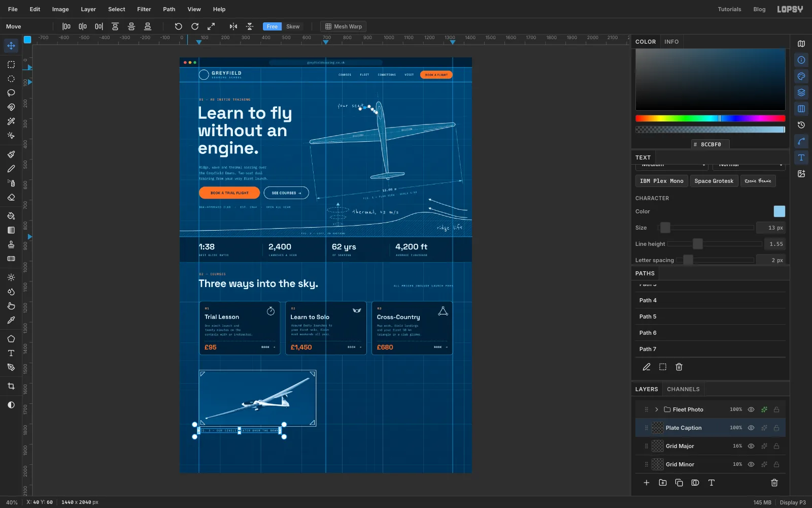
Task: Switch to the Channels tab
Action: coord(683,389)
